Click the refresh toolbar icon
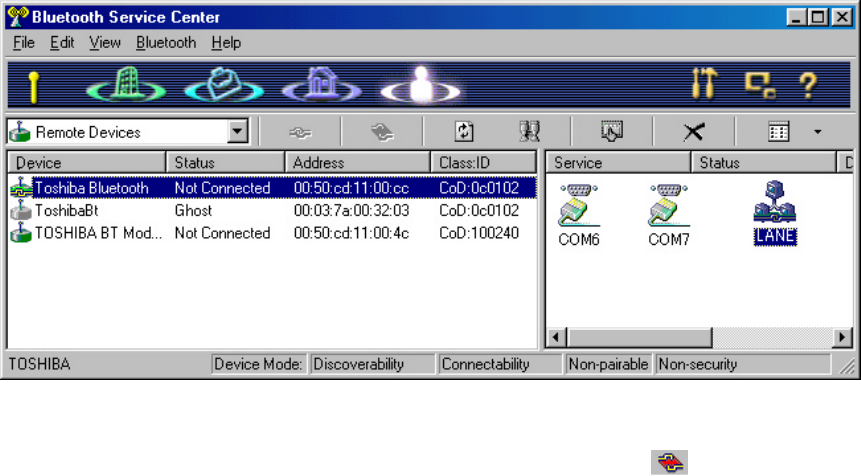Viewport: 861px width, 476px height. click(464, 132)
